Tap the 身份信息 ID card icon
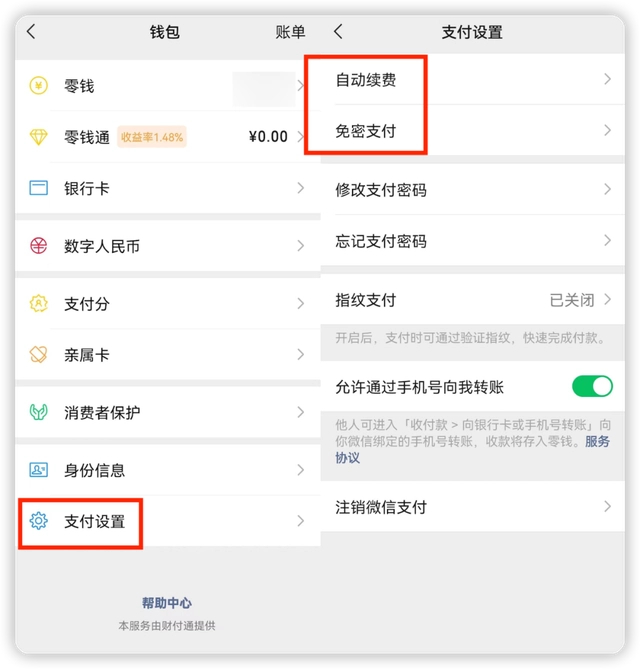The width and height of the screenshot is (640, 669). click(x=39, y=470)
